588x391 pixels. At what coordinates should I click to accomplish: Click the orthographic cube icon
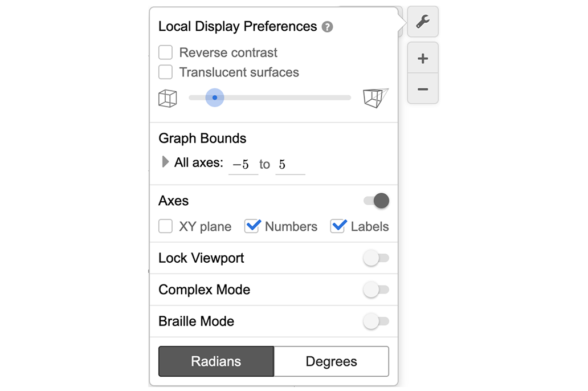click(168, 98)
